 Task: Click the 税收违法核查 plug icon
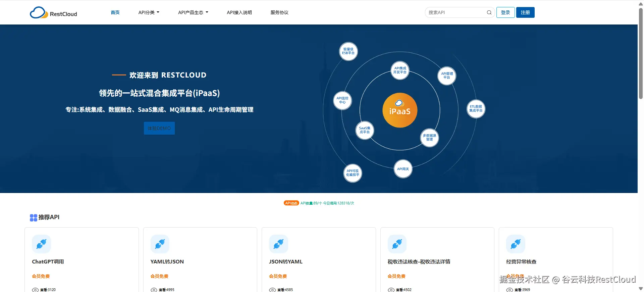tap(397, 244)
